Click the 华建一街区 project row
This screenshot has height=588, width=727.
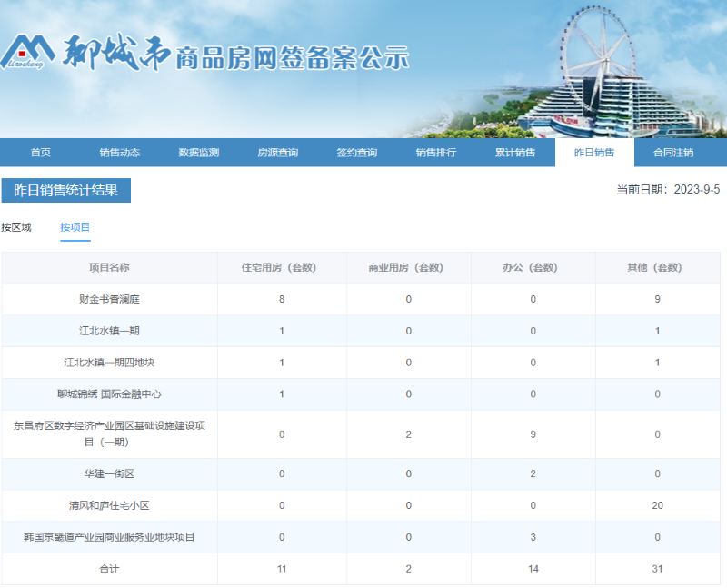tap(109, 473)
